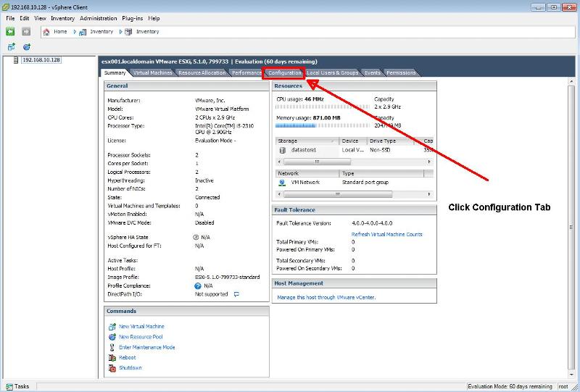Click the vSphere HA State question icon
Screen dimensions: 580x392
pyautogui.click(x=196, y=238)
